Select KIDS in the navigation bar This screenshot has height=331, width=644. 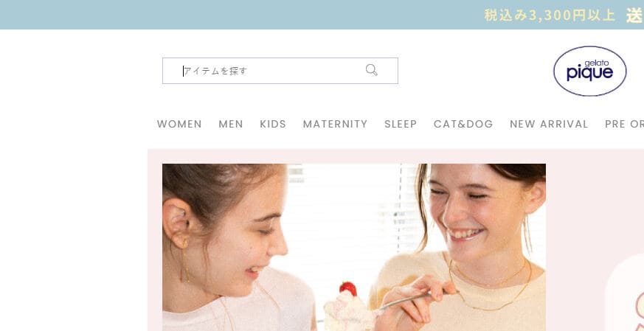point(273,124)
